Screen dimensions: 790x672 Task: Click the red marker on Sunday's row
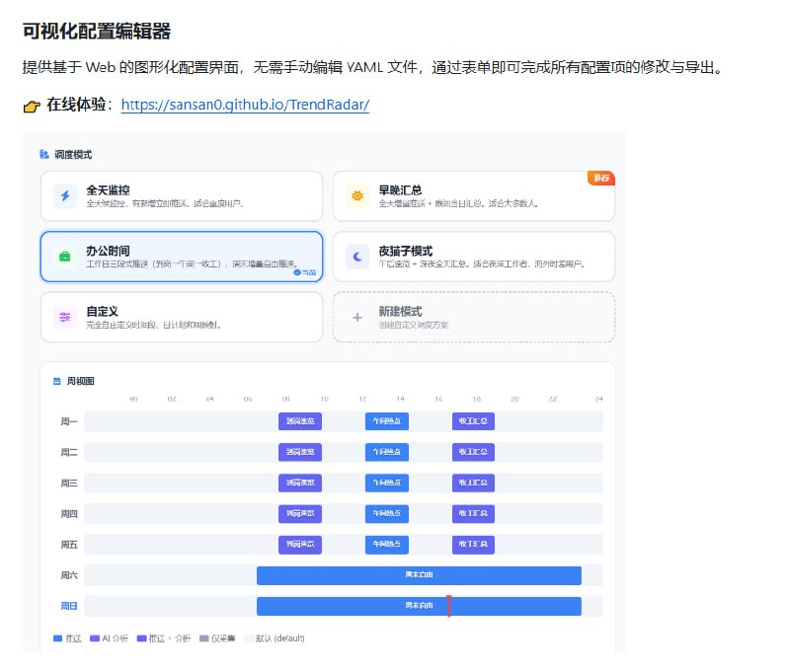click(x=448, y=606)
